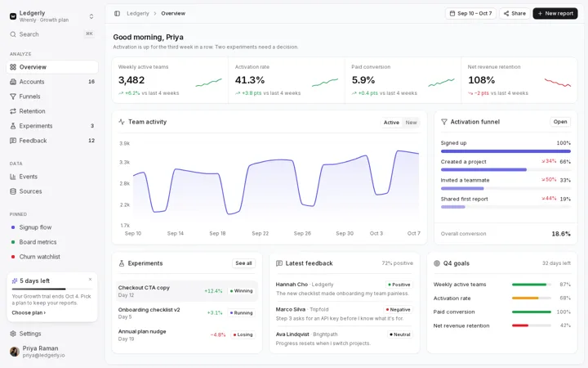This screenshot has width=588, height=368.
Task: Follow the Choose plan link
Action: click(x=29, y=312)
